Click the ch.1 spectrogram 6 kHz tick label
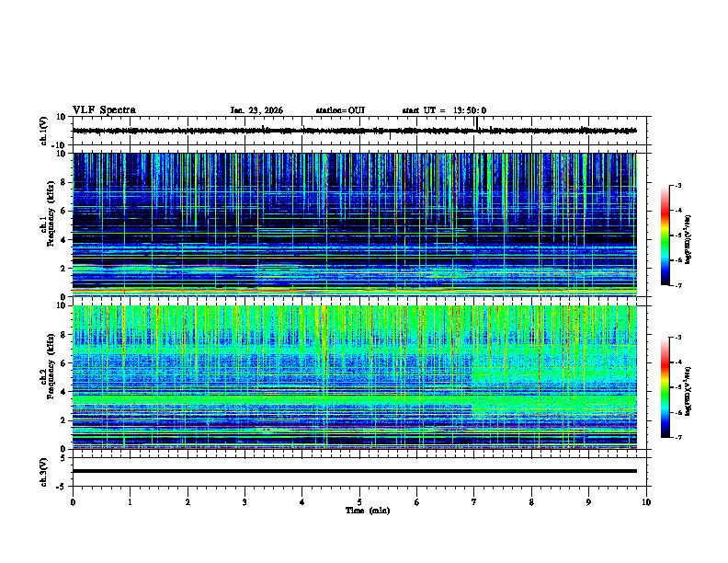Screen dimensions: 728x563 [63, 211]
